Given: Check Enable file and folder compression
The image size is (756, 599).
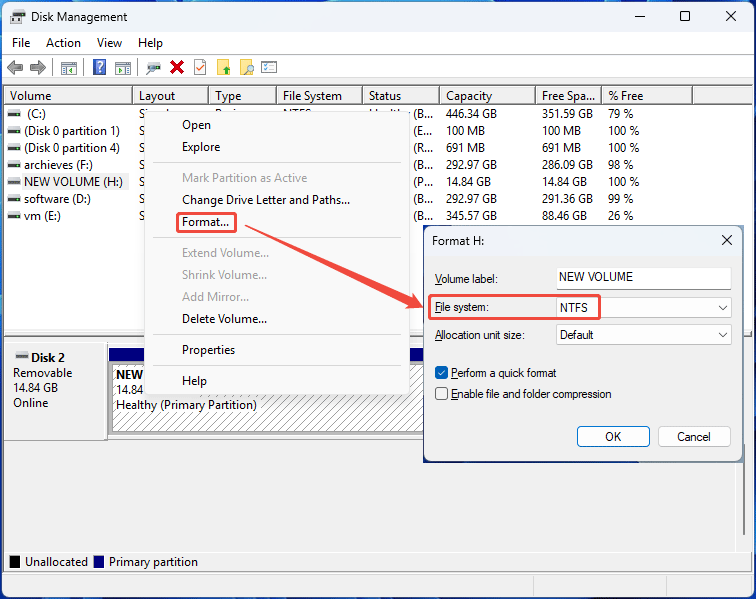Looking at the screenshot, I should coord(441,394).
